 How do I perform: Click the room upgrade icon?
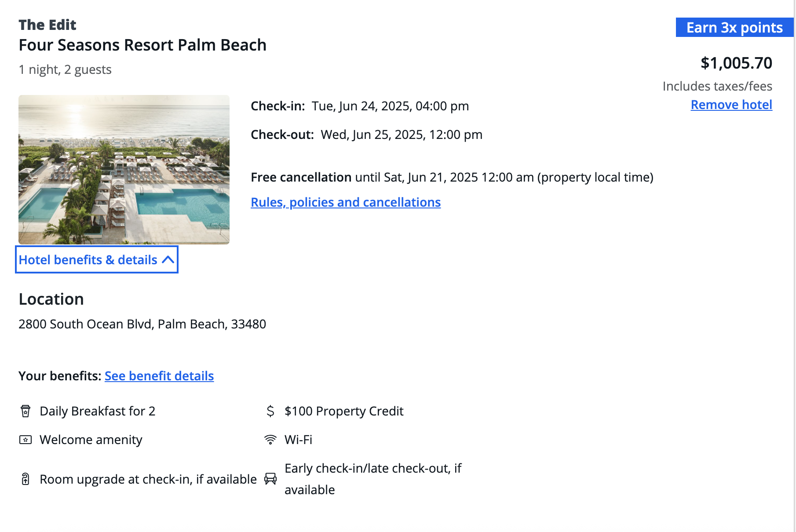click(x=26, y=479)
